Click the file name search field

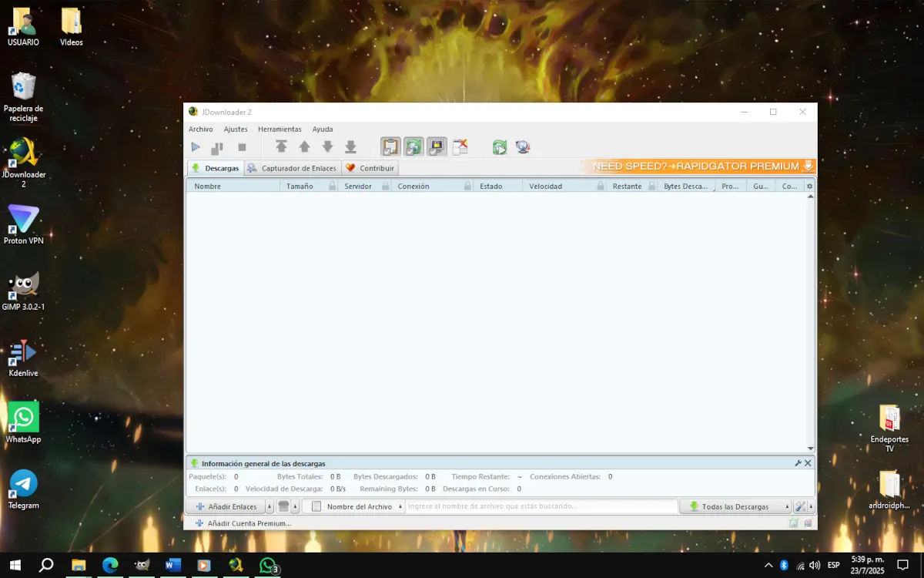click(x=541, y=506)
